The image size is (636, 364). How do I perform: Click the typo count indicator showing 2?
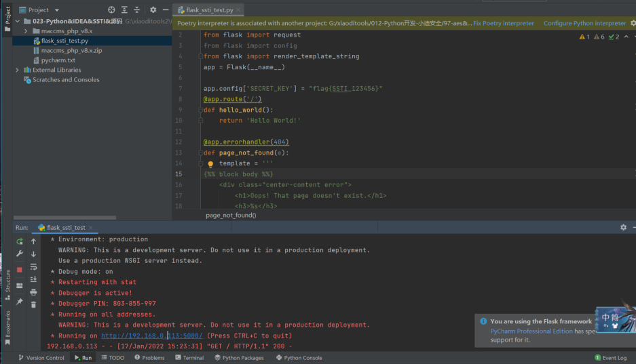(x=614, y=37)
